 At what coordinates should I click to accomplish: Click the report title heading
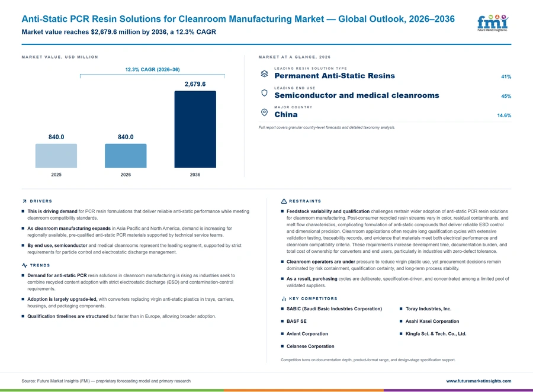coord(238,19)
